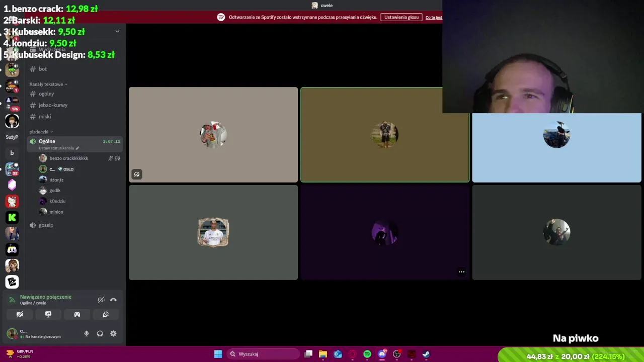
Task: Collapse the pizdeczki voice category
Action: pos(41,132)
